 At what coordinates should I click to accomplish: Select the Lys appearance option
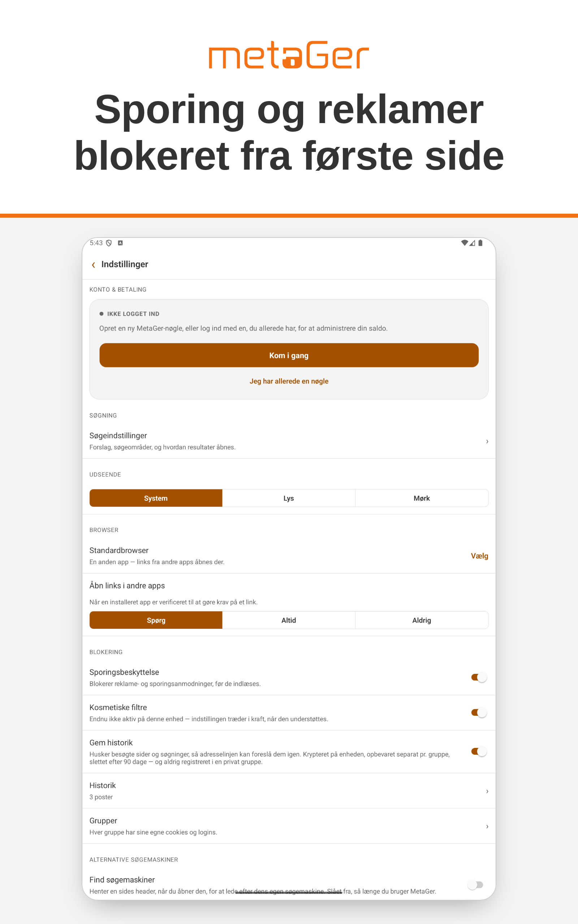tap(289, 498)
